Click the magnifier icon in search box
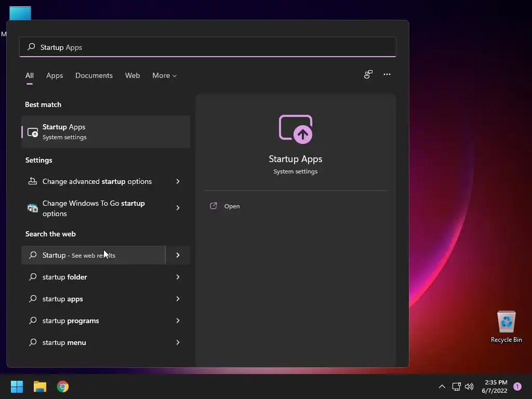The image size is (532, 399). 31,47
